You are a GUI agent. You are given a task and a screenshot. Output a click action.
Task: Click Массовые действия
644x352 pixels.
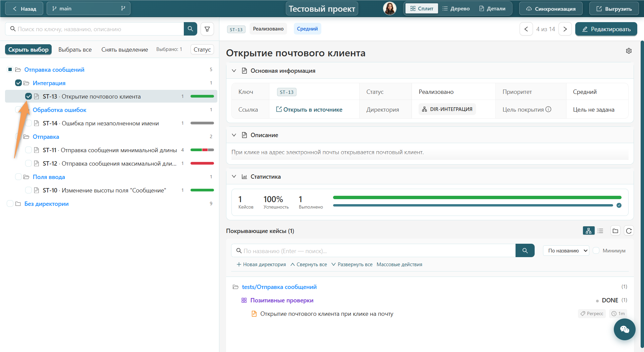pos(399,265)
